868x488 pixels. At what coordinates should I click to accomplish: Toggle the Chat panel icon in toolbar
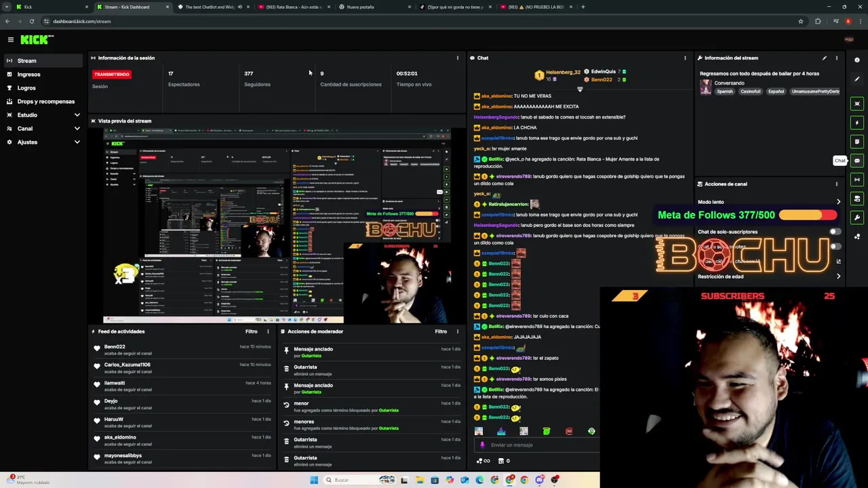pyautogui.click(x=857, y=161)
